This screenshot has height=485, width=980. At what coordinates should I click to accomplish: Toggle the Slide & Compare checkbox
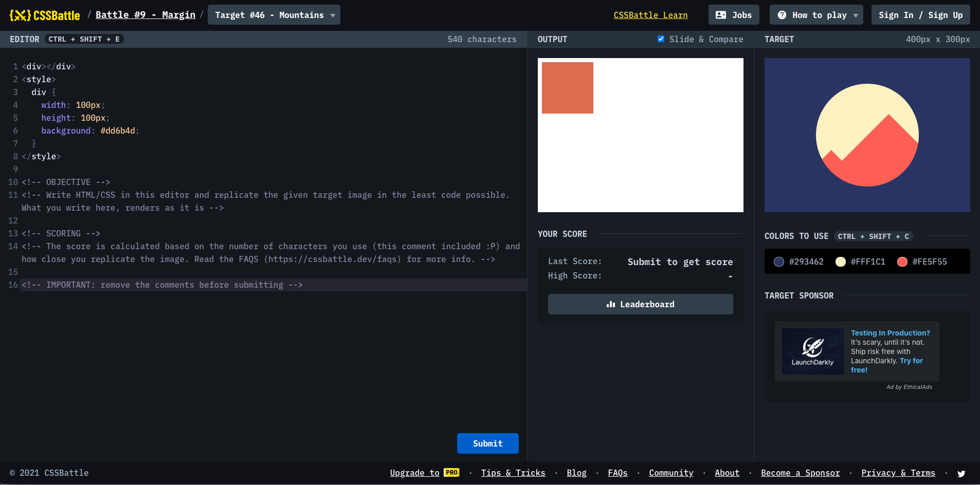[661, 39]
